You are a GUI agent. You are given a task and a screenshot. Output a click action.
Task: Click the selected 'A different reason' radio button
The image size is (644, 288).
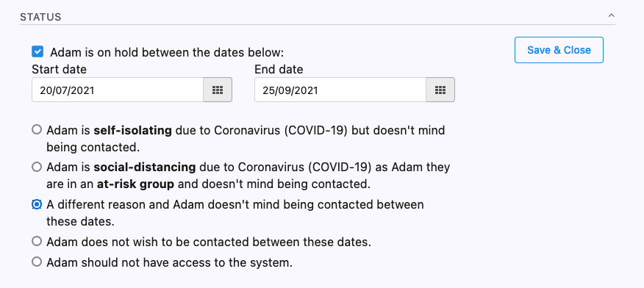tap(37, 204)
